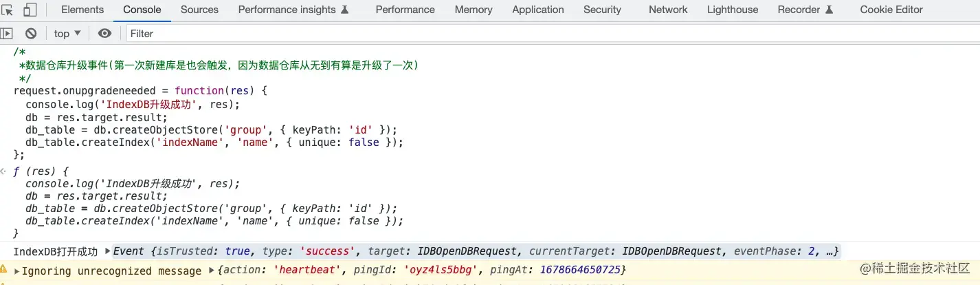
Task: Toggle the device toolbar icon
Action: point(30,10)
